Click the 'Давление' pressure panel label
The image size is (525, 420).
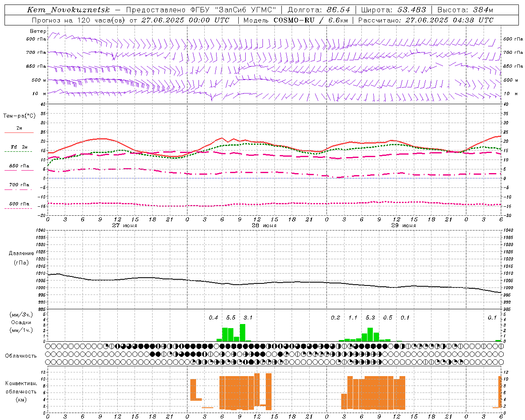tap(21, 253)
